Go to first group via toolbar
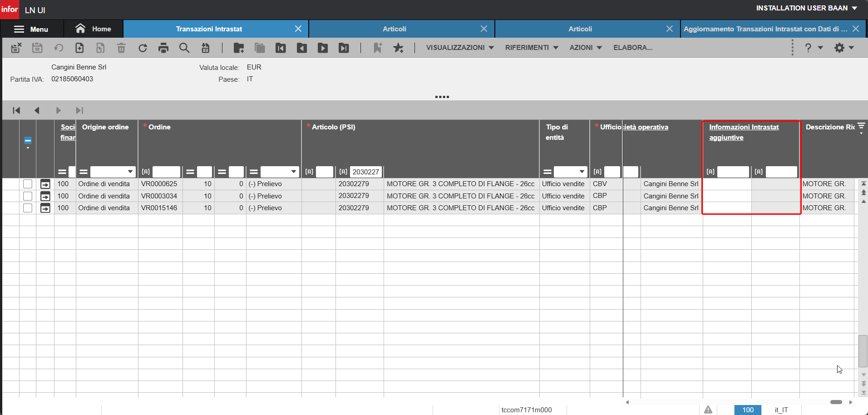Viewport: 868px width, 415px height. pos(281,48)
